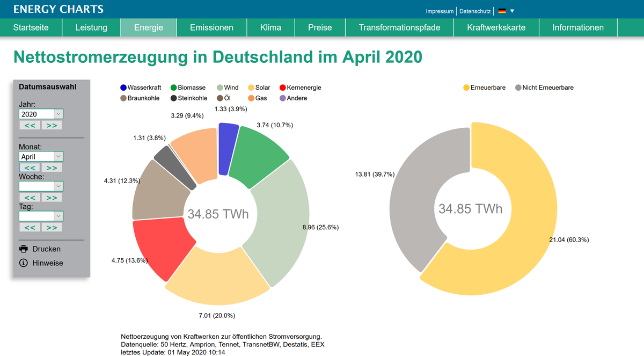Image resolution: width=644 pixels, height=356 pixels.
Task: Click the Drucken print link
Action: tap(47, 249)
